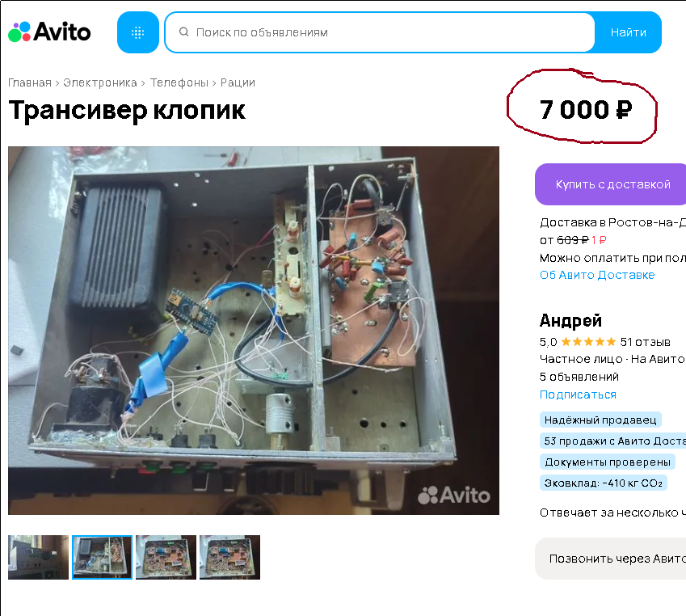The width and height of the screenshot is (686, 616).
Task: Click the seller's rating stars
Action: click(588, 341)
